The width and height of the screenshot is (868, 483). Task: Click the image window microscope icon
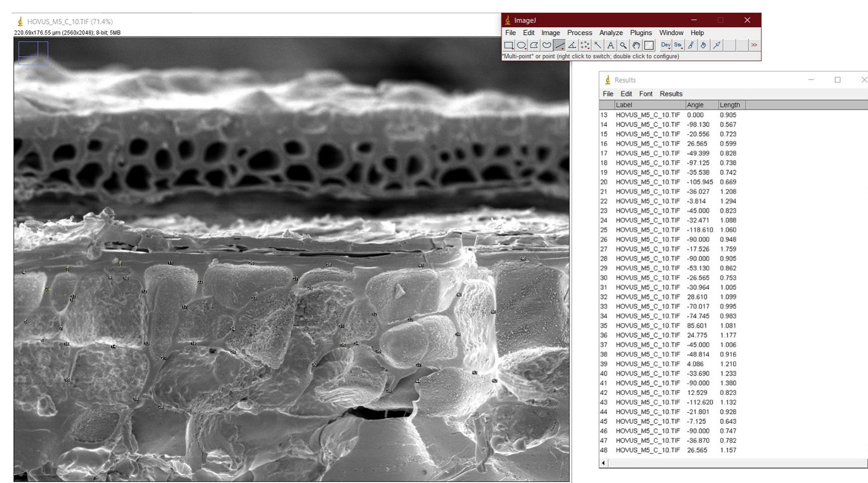20,22
